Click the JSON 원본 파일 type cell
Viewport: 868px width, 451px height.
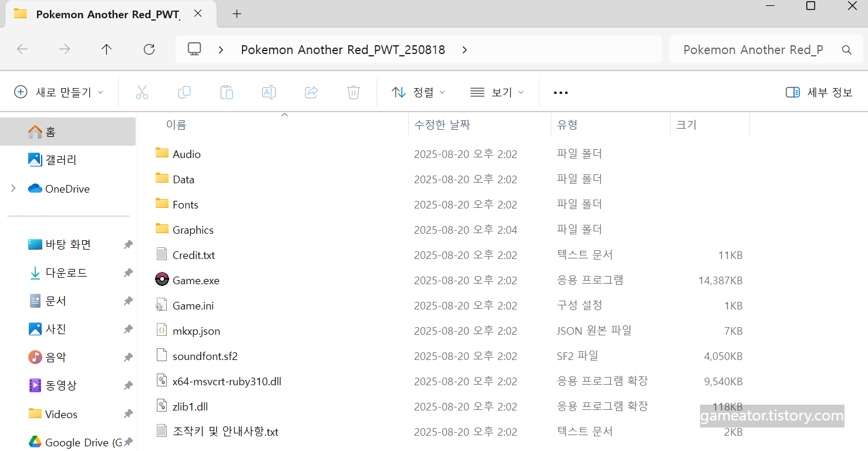tap(594, 331)
